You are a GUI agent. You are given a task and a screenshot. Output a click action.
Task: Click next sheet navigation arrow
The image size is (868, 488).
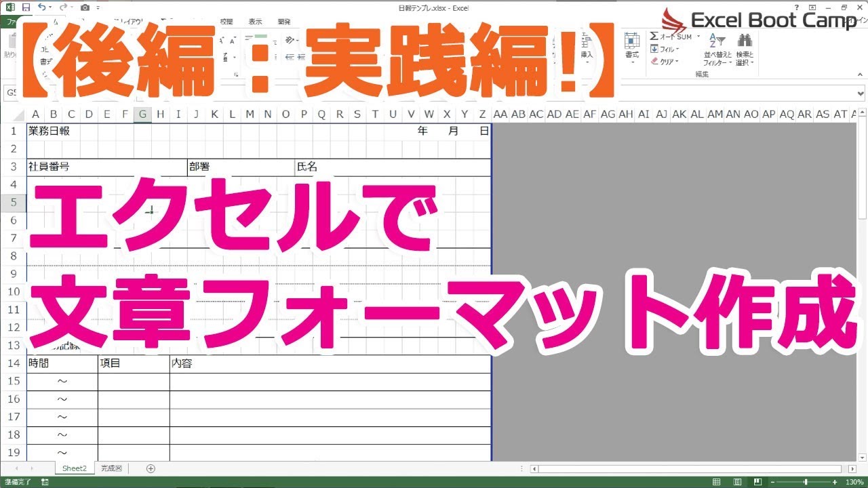click(x=33, y=468)
